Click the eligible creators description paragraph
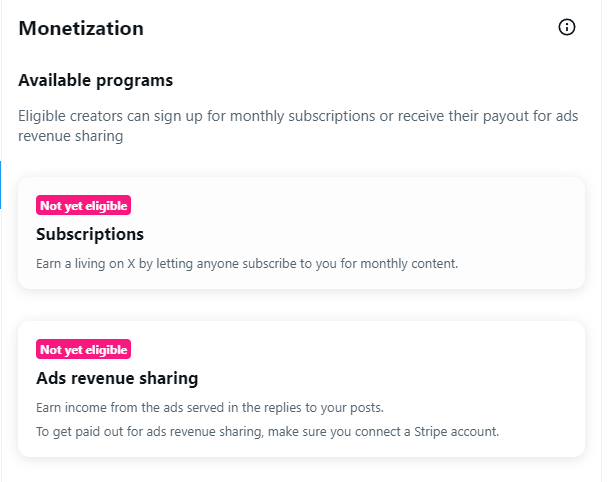Image resolution: width=611 pixels, height=482 pixels. [298, 126]
